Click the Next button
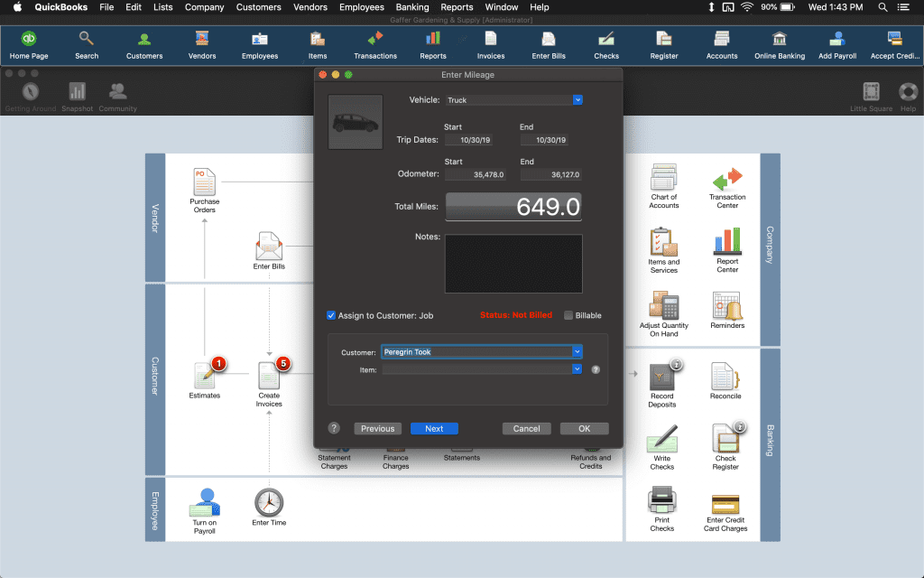924x578 pixels. [434, 429]
